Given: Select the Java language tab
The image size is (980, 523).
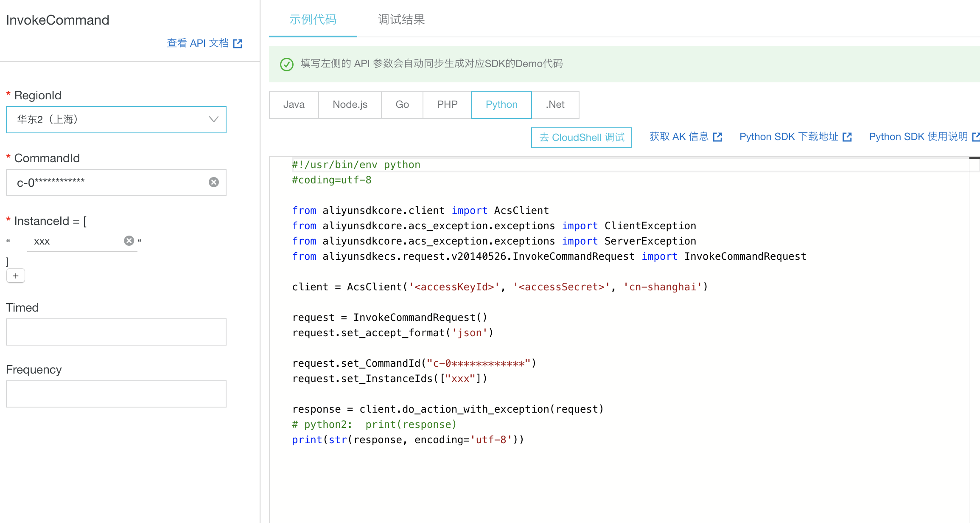Looking at the screenshot, I should click(294, 104).
